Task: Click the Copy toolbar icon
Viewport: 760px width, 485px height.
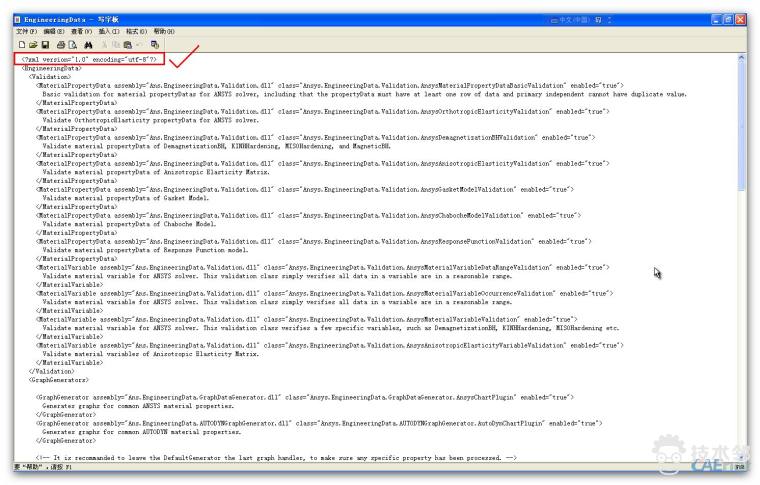Action: pos(116,45)
